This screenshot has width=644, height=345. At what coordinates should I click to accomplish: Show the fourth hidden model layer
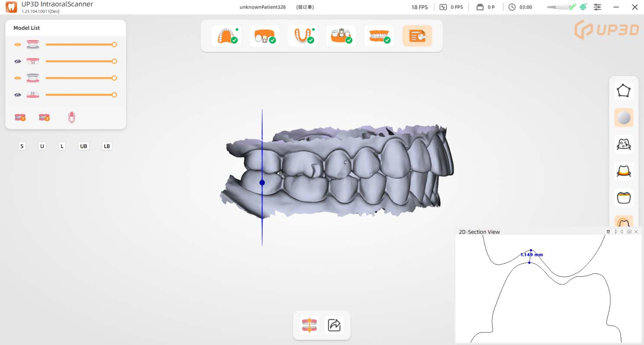click(x=18, y=95)
